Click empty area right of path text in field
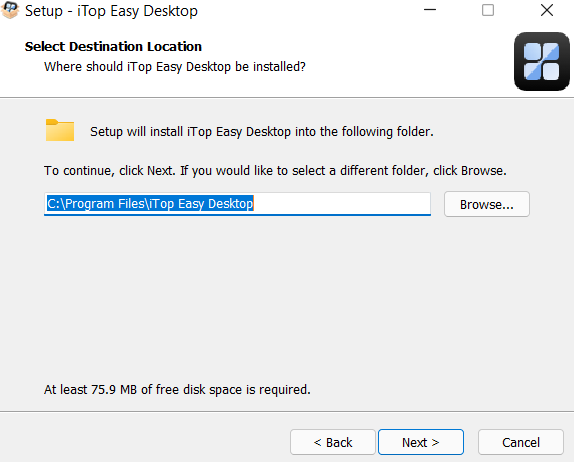This screenshot has width=574, height=462. pyautogui.click(x=341, y=203)
